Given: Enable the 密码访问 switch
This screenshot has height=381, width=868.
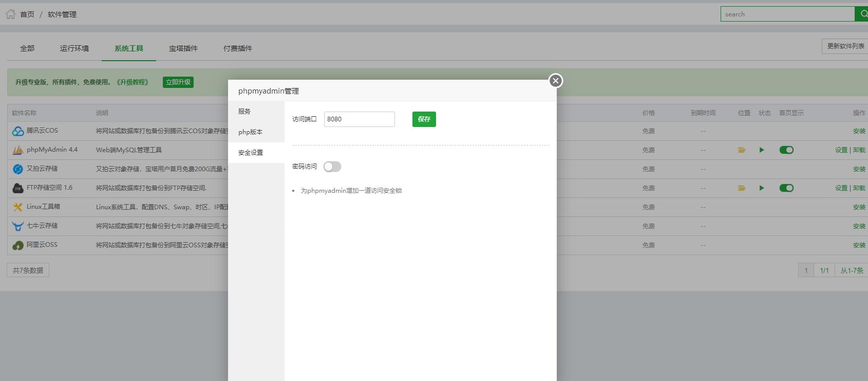Looking at the screenshot, I should coord(332,167).
